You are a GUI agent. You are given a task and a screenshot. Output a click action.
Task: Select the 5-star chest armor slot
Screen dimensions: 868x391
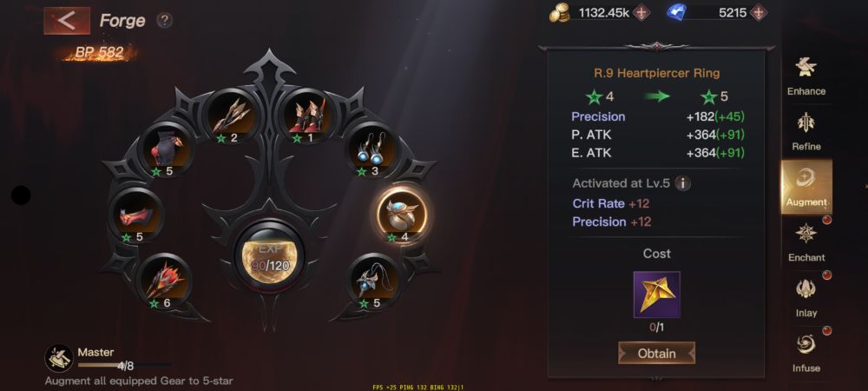pos(166,149)
